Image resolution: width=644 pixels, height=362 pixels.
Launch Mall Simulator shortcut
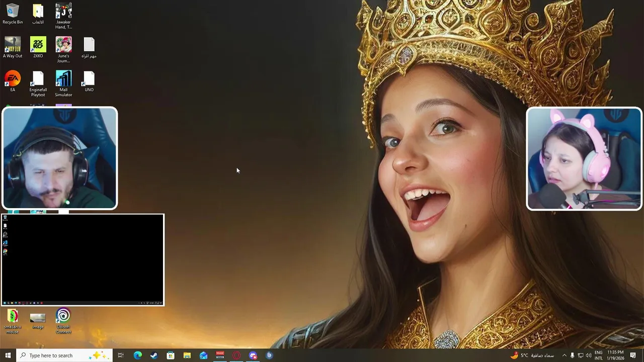click(x=63, y=83)
